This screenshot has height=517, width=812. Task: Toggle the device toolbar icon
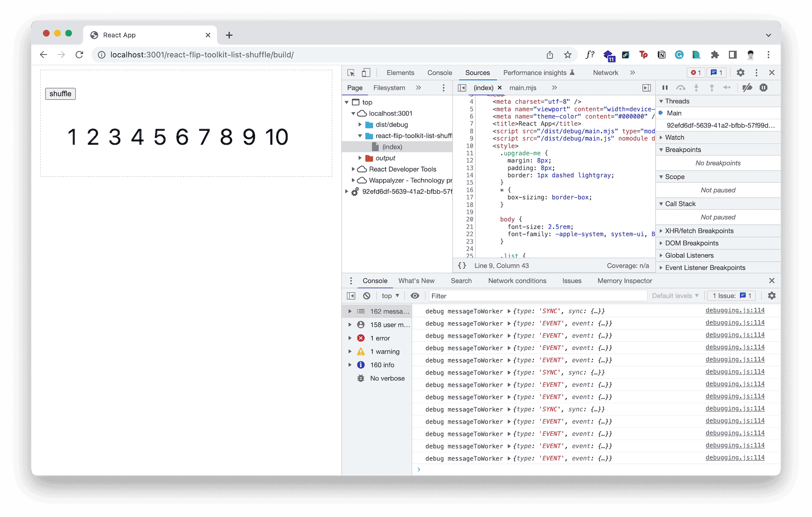point(366,73)
